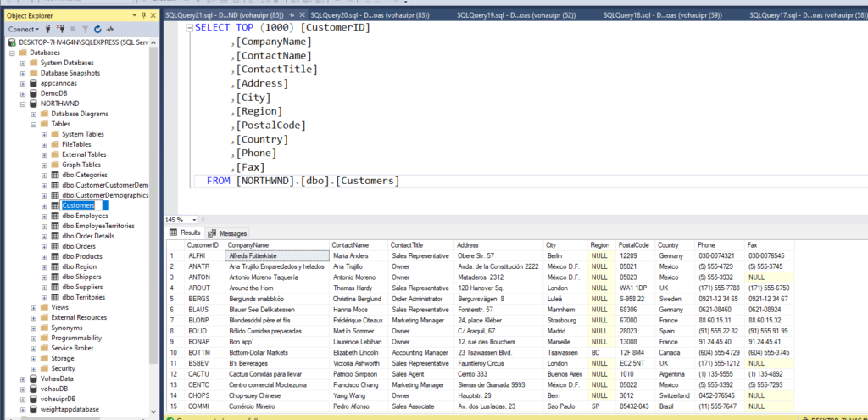Select the dbo.Products table

[82, 256]
